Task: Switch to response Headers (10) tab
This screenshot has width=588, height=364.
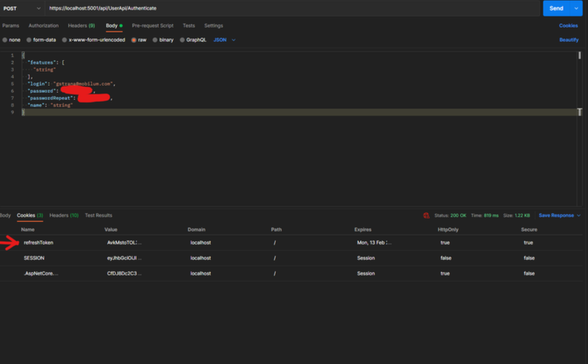Action: coord(64,215)
